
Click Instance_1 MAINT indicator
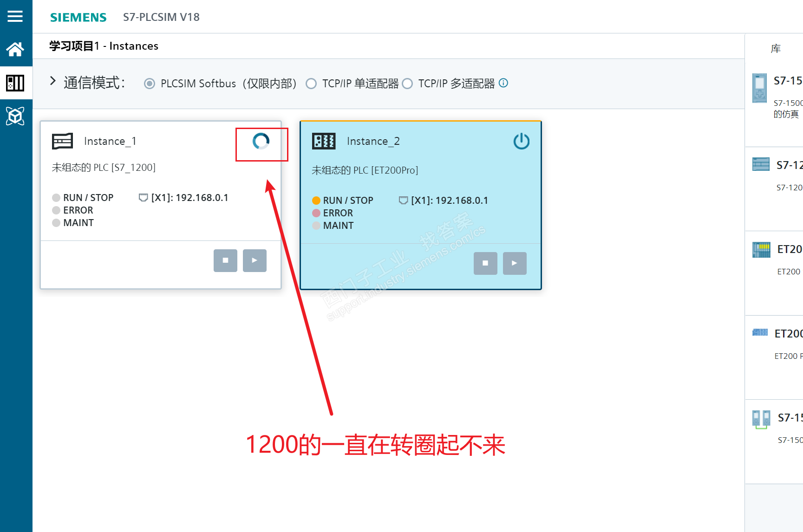pos(56,223)
